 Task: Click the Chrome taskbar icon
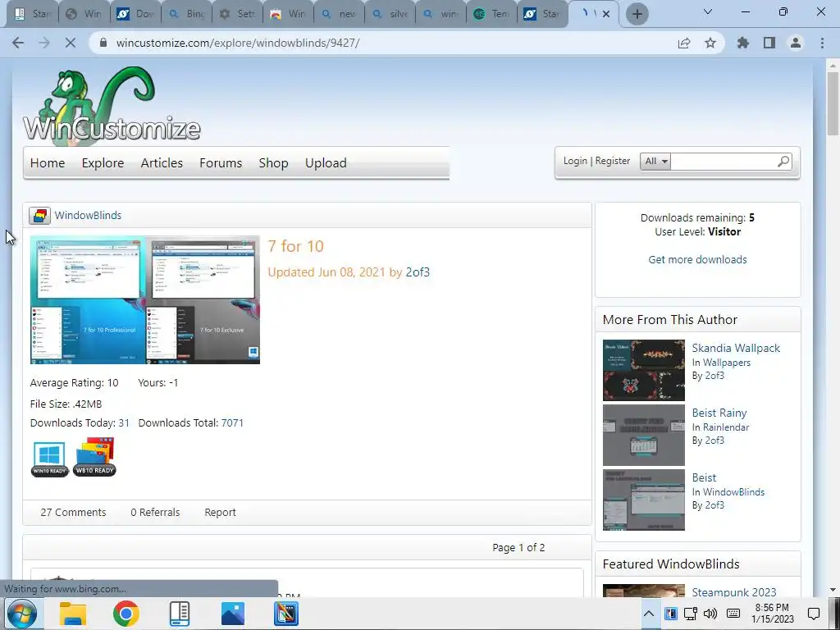pyautogui.click(x=126, y=614)
